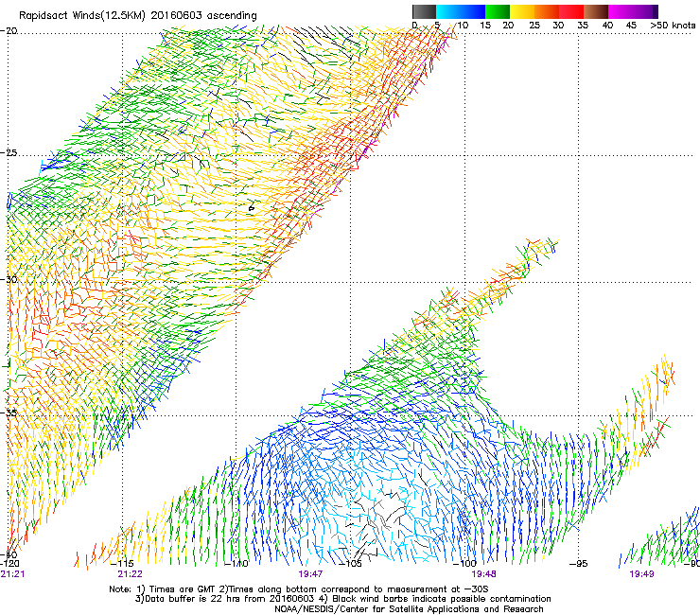The width and height of the screenshot is (700, 615).
Task: Click the orange 25-30 knots legend swatch
Action: (x=547, y=11)
